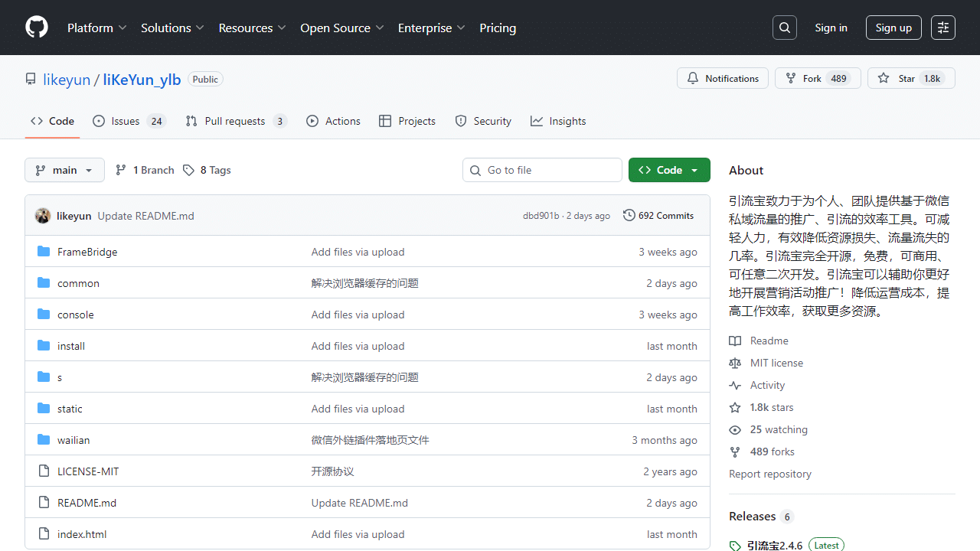Open the Pricing page link
Screen dimensions: 980x551
click(x=498, y=28)
